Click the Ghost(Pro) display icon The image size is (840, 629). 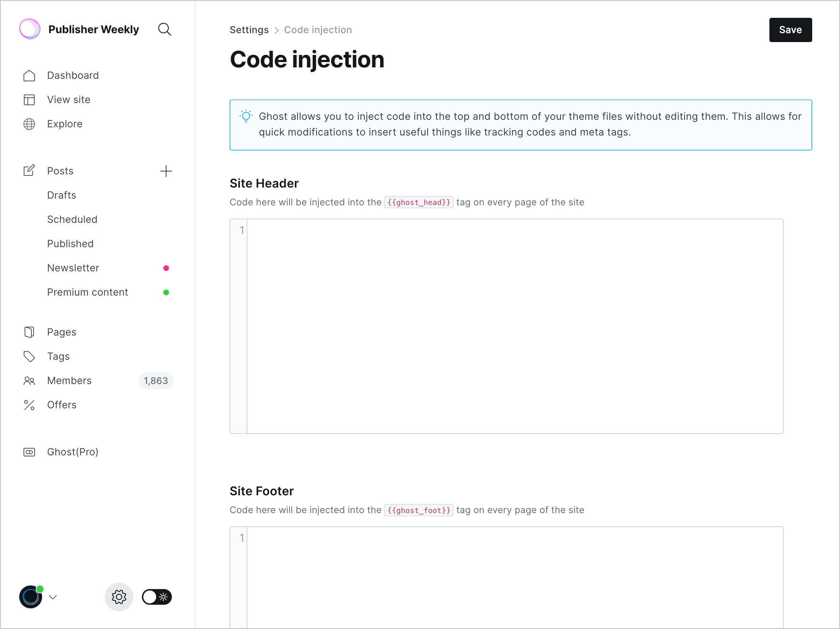point(29,452)
